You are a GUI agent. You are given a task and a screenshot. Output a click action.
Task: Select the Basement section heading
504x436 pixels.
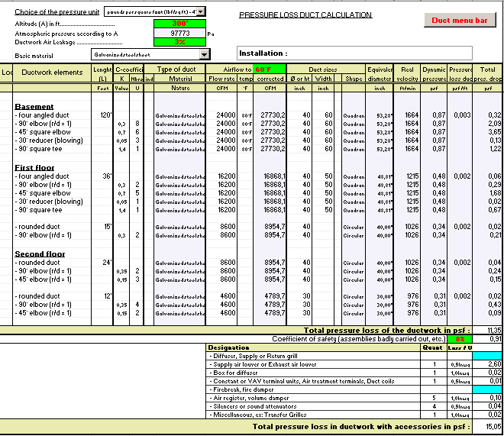tap(34, 106)
